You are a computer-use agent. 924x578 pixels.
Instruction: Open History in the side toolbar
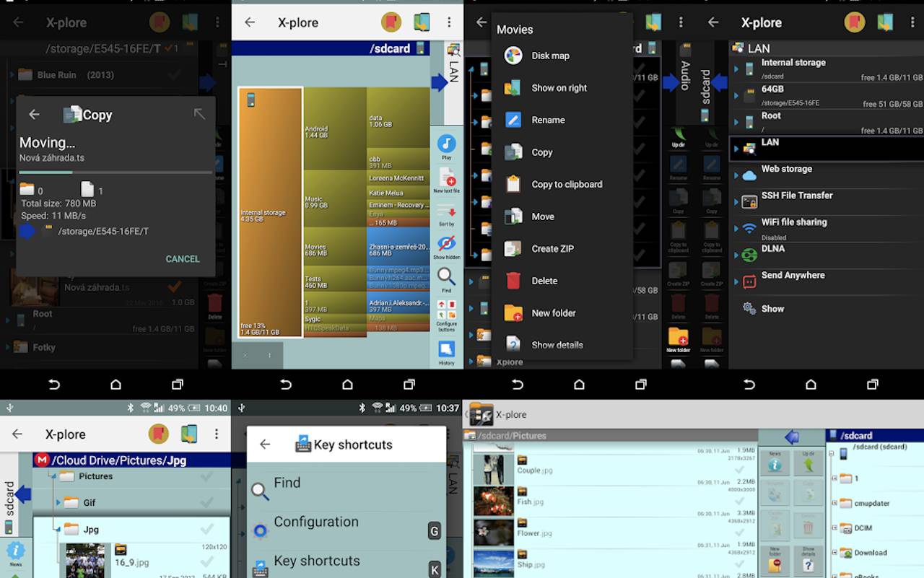point(446,352)
